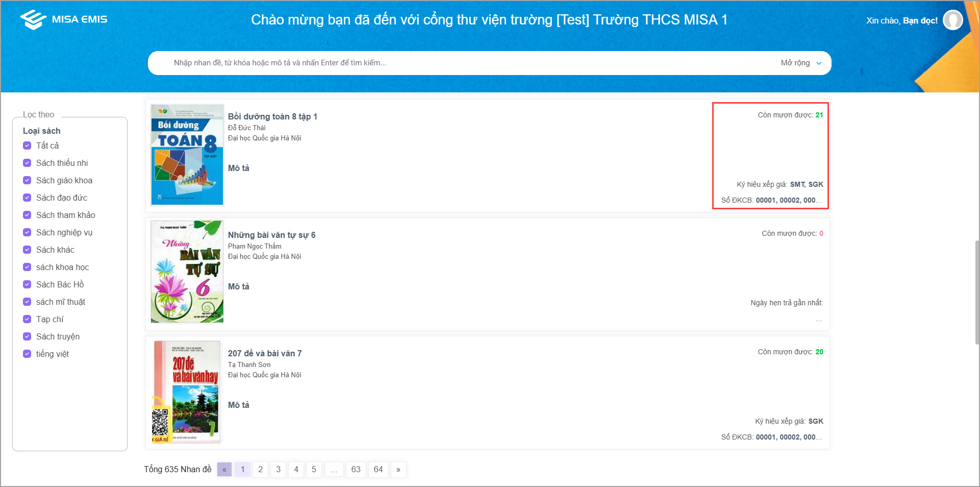Toggle Sách đạo đức checkbox
Image resolution: width=980 pixels, height=487 pixels.
point(27,198)
